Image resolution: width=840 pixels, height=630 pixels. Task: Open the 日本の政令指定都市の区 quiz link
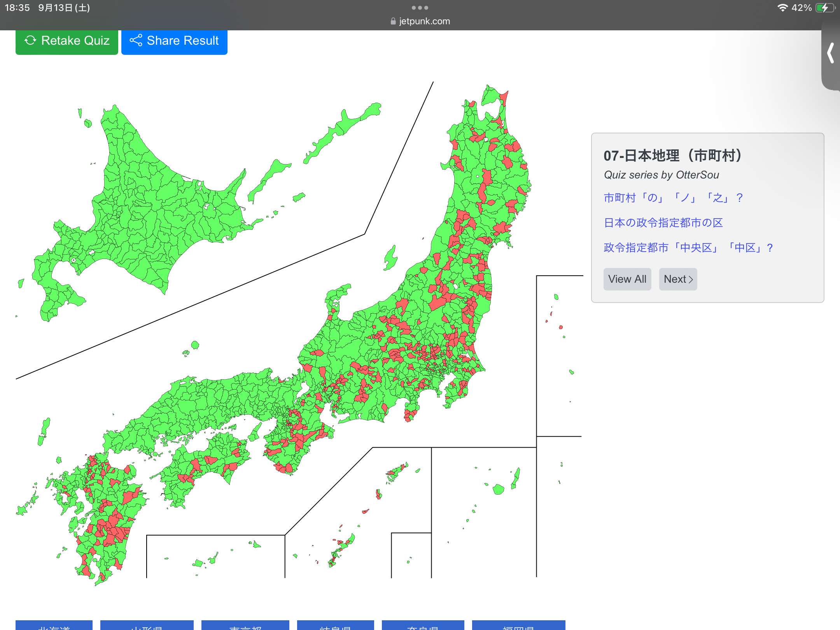coord(663,223)
